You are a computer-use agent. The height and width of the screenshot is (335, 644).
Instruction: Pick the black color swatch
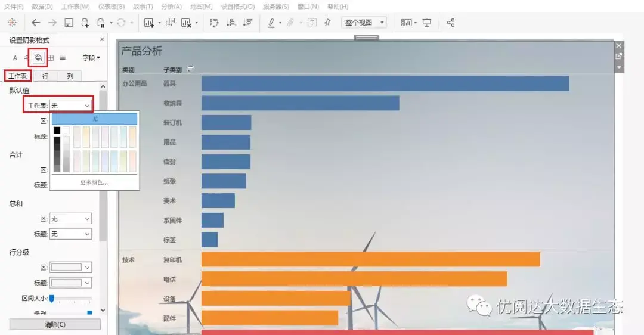(57, 131)
